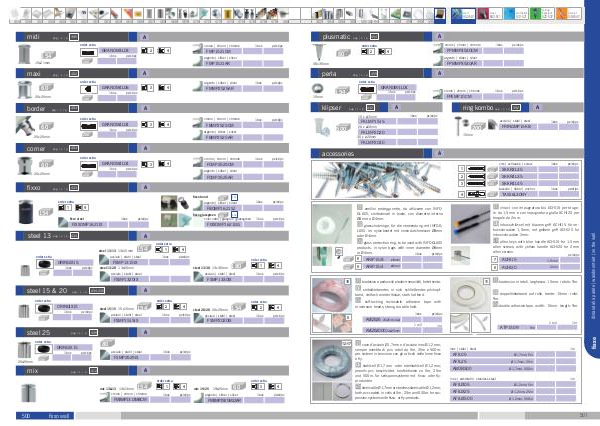Select the blue category box in top strip
This screenshot has height=426, width=600.
coord(463,15)
